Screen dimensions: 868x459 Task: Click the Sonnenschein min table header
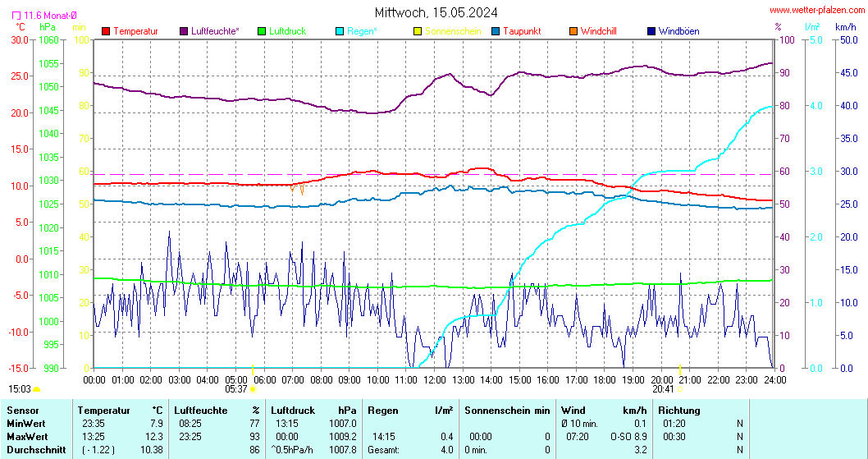pos(507,411)
